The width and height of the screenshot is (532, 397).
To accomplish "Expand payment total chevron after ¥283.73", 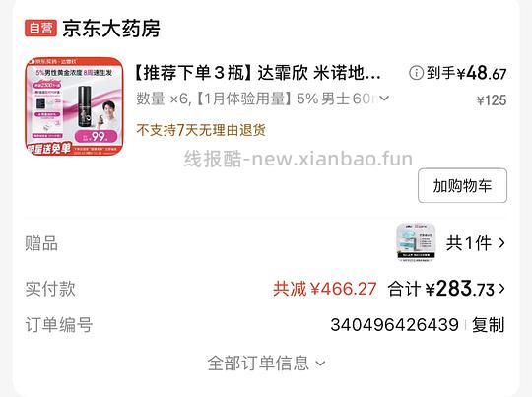I will (501, 289).
